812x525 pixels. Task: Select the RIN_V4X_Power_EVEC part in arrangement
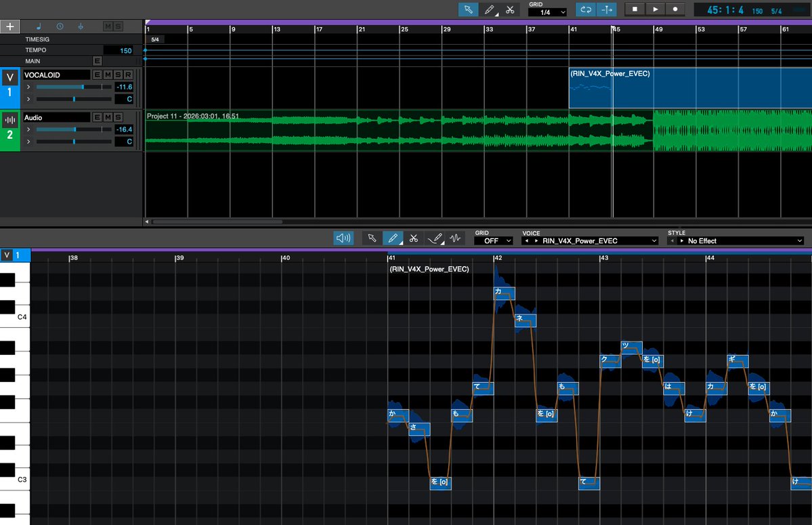coord(690,88)
